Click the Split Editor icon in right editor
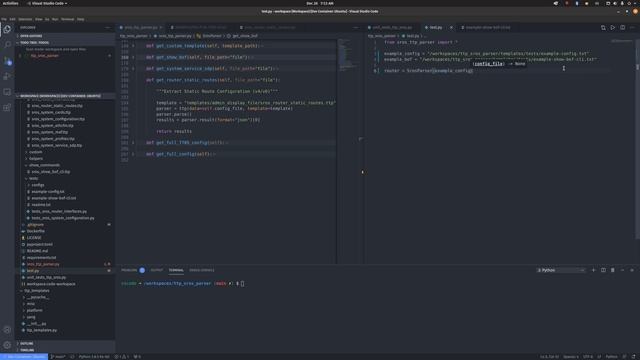 [x=622, y=27]
